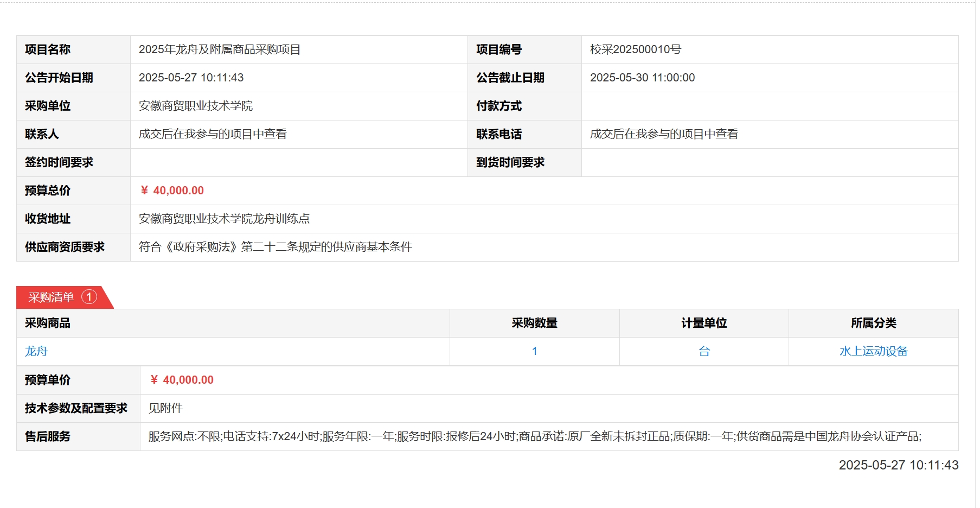980x508 pixels.
Task: Click the purchase quantity value 1
Action: (x=534, y=351)
